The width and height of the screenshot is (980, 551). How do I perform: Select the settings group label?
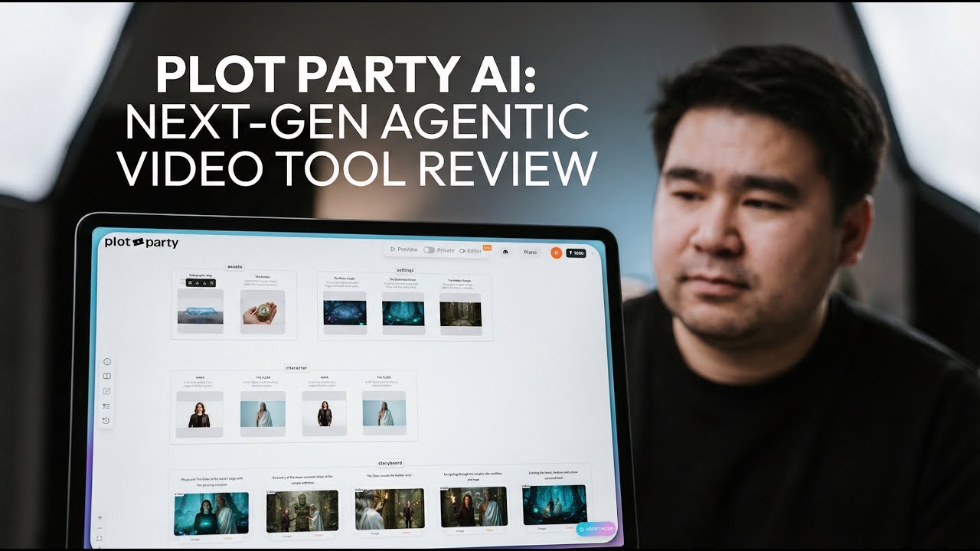pyautogui.click(x=405, y=270)
